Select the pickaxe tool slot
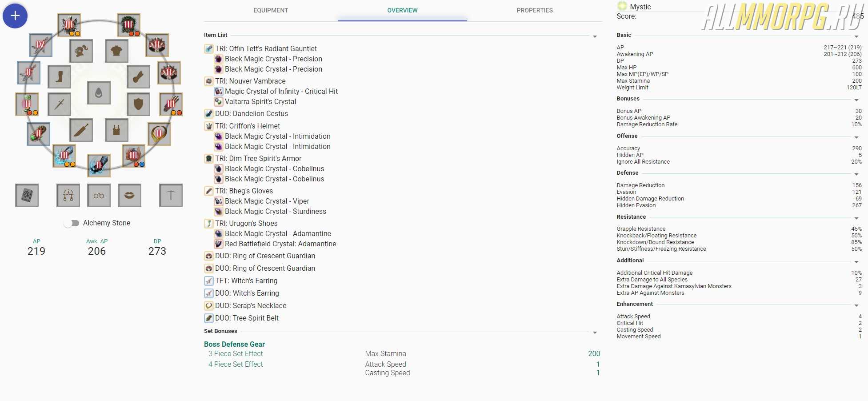868x401 pixels. pos(171,196)
